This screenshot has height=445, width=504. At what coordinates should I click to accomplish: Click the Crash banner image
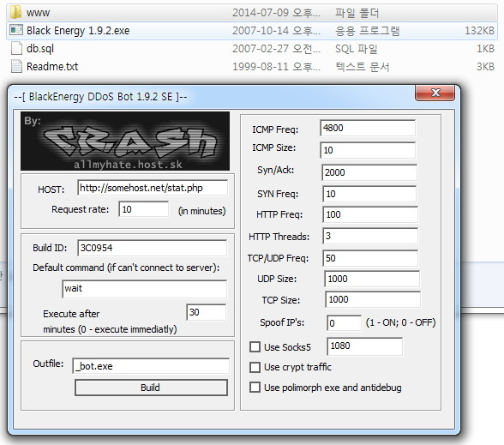point(125,141)
